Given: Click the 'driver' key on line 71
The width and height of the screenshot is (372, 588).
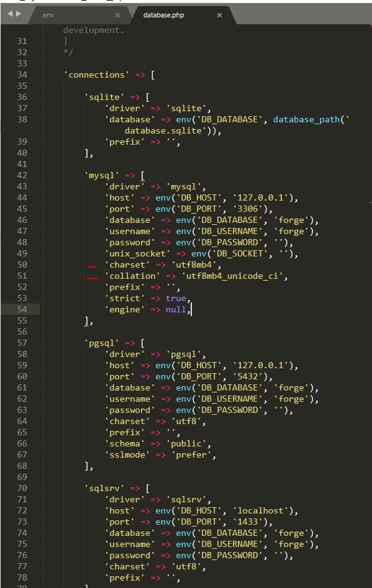Looking at the screenshot, I should pyautogui.click(x=124, y=499).
